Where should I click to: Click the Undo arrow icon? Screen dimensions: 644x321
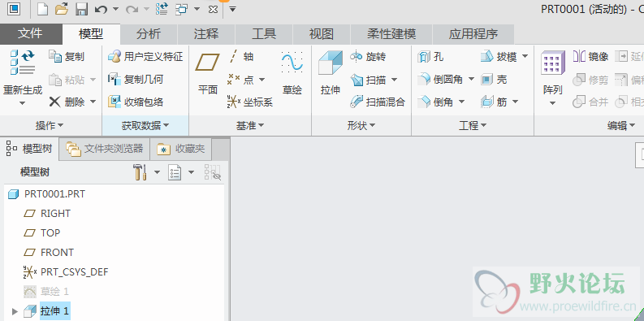coord(101,9)
